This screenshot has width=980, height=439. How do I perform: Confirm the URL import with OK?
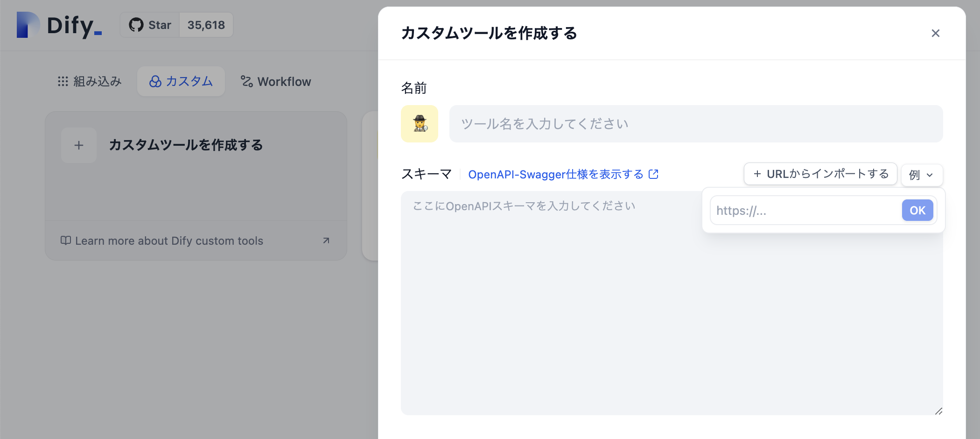pyautogui.click(x=917, y=210)
